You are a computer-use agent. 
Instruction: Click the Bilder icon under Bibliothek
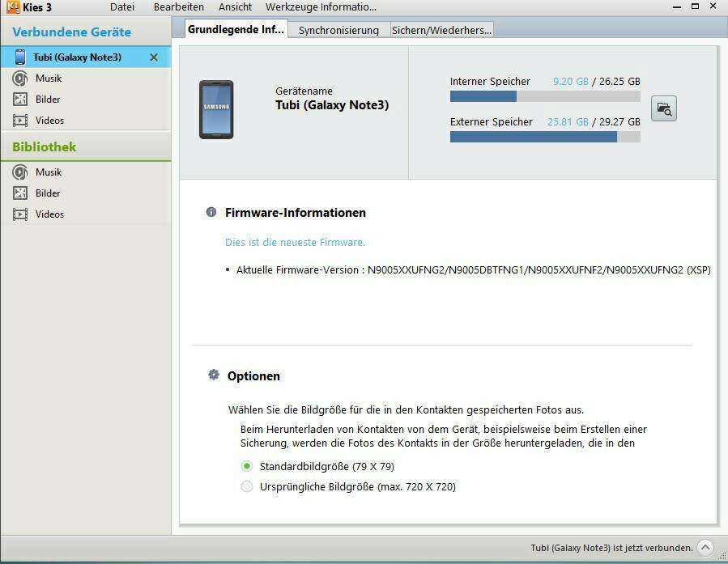click(x=20, y=193)
